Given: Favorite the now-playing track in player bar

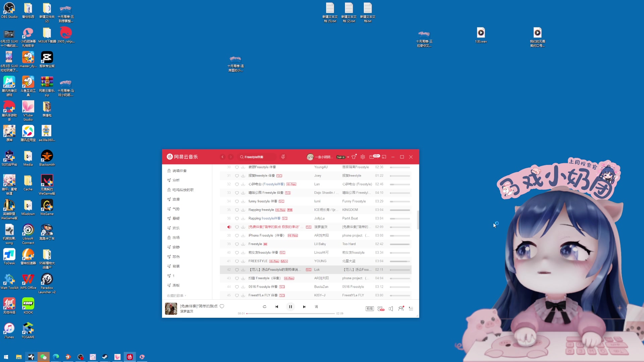Looking at the screenshot, I should [222, 306].
